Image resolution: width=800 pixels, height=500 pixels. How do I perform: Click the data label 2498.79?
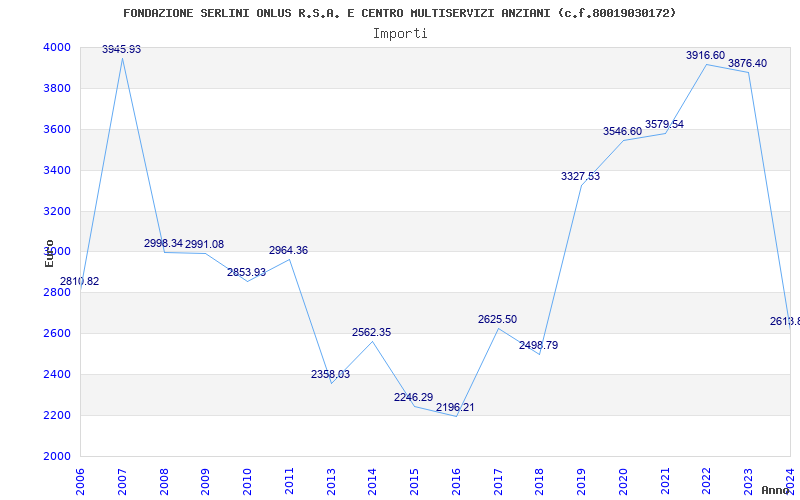[x=539, y=345]
